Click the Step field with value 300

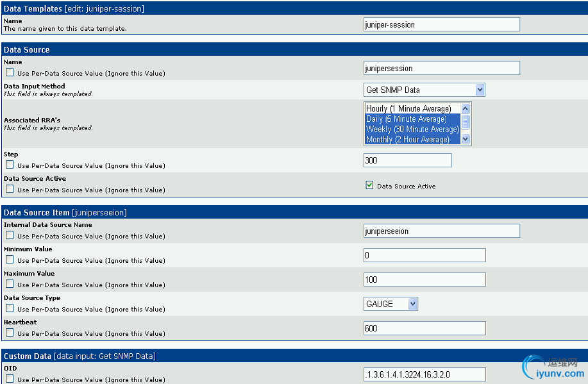[x=407, y=160]
